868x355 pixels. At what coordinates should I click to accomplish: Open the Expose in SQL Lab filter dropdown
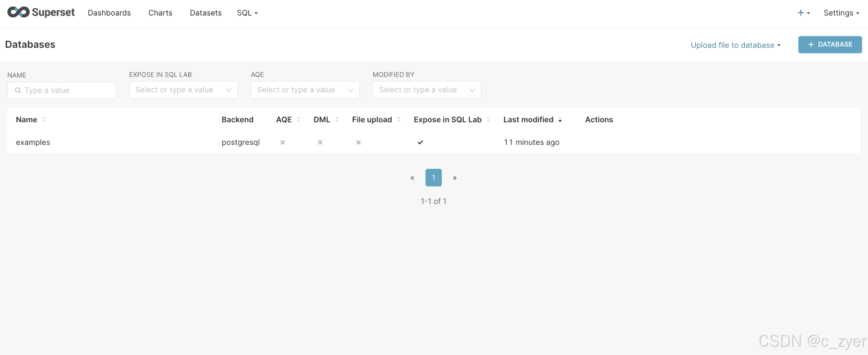click(x=183, y=90)
